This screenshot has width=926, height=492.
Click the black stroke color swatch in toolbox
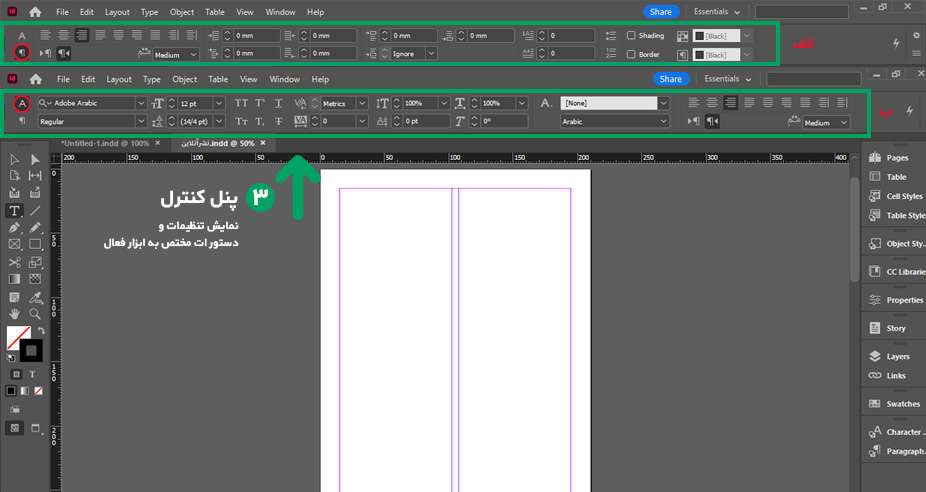click(31, 351)
